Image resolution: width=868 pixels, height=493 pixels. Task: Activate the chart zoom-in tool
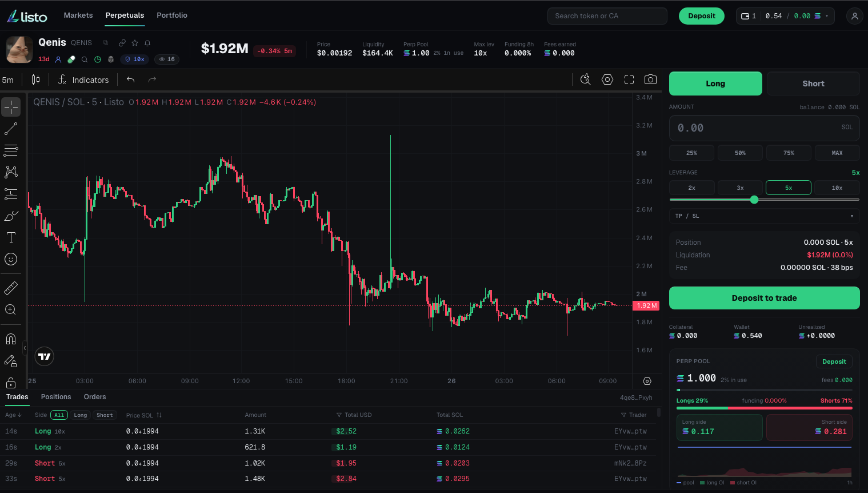tap(11, 309)
